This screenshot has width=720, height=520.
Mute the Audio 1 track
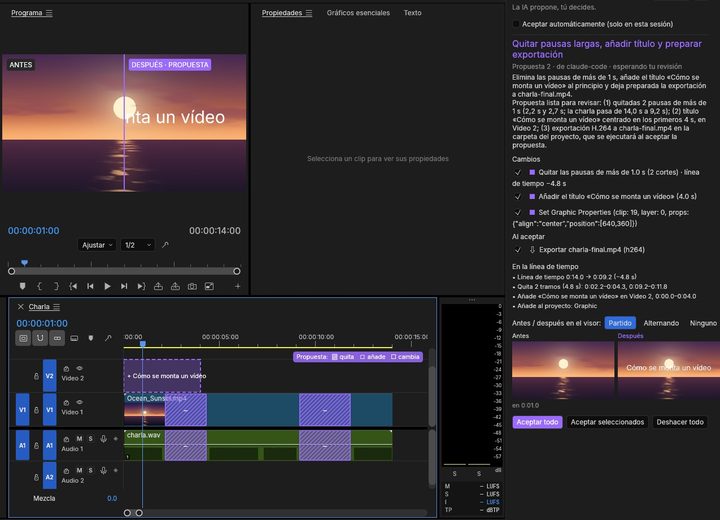pyautogui.click(x=79, y=439)
